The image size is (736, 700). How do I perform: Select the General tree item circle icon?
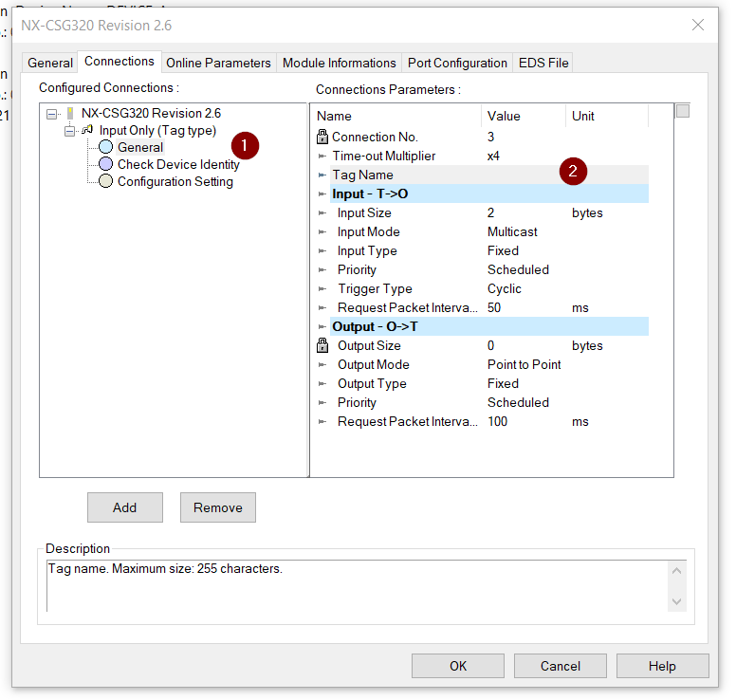click(x=105, y=147)
